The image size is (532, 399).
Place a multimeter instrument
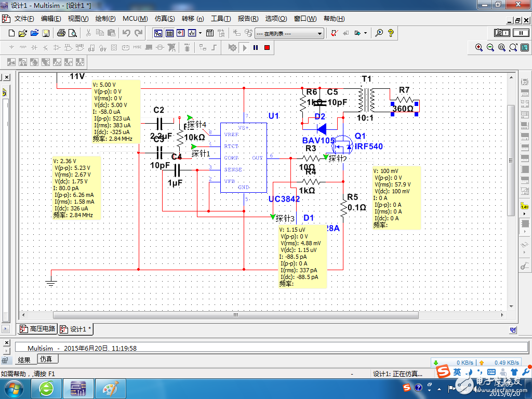click(x=525, y=82)
